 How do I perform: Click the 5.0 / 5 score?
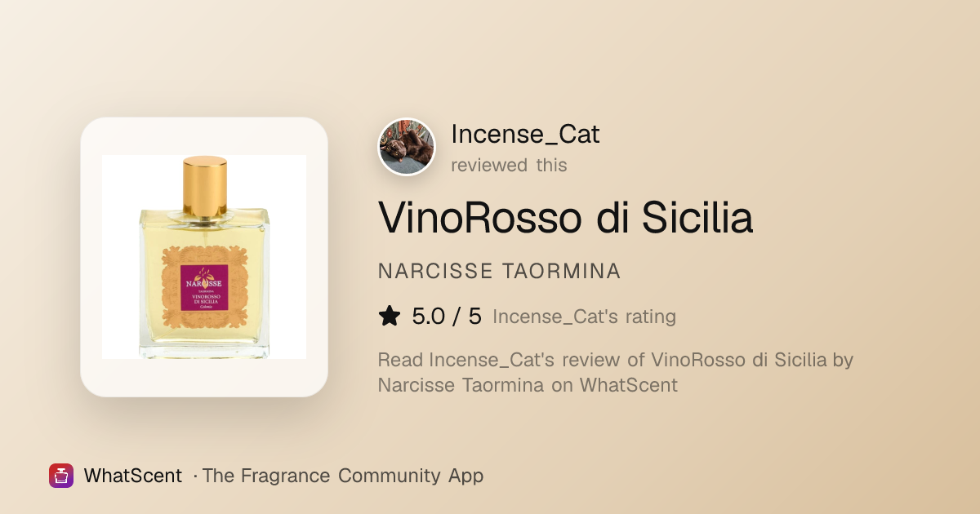447,317
